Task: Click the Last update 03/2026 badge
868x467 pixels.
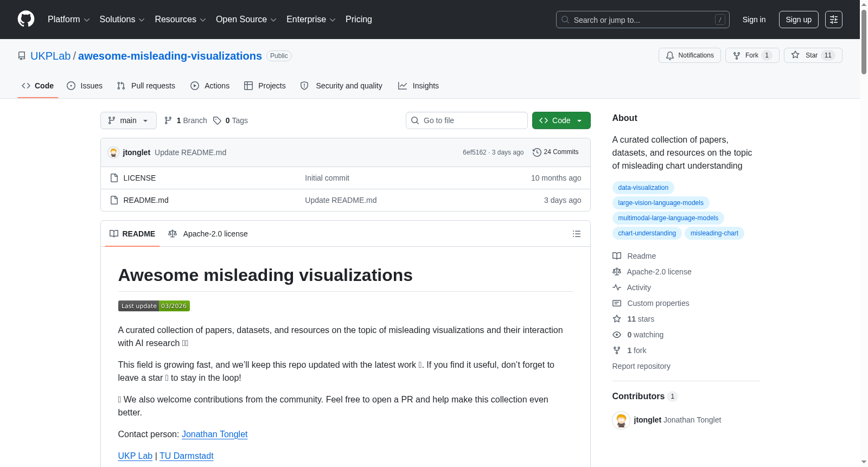Action: (x=154, y=306)
